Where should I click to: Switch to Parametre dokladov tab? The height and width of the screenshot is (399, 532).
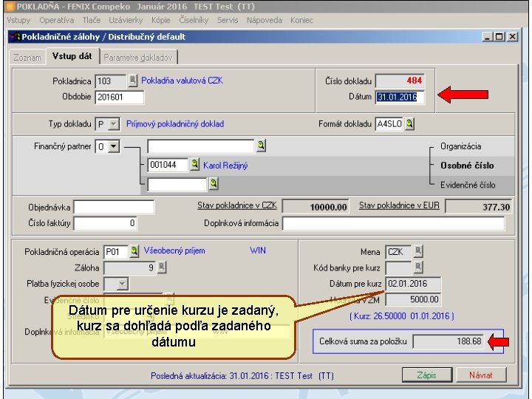[138, 58]
